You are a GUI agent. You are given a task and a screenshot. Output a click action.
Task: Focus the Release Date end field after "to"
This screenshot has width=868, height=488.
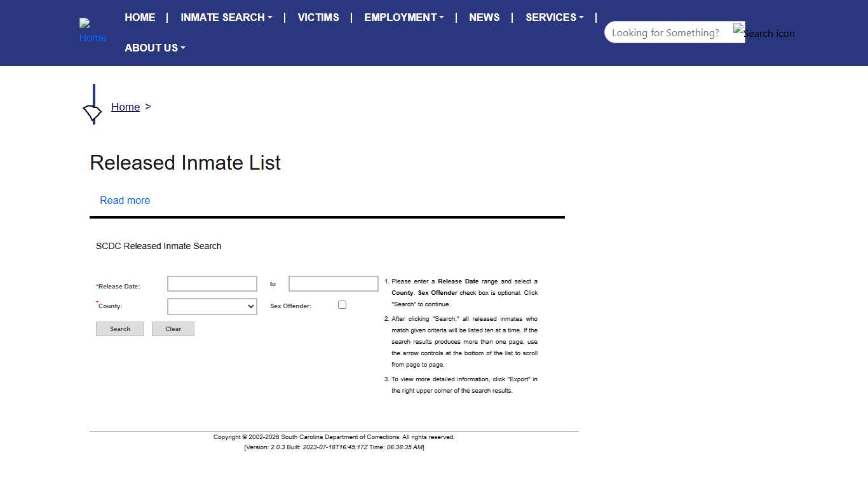334,284
